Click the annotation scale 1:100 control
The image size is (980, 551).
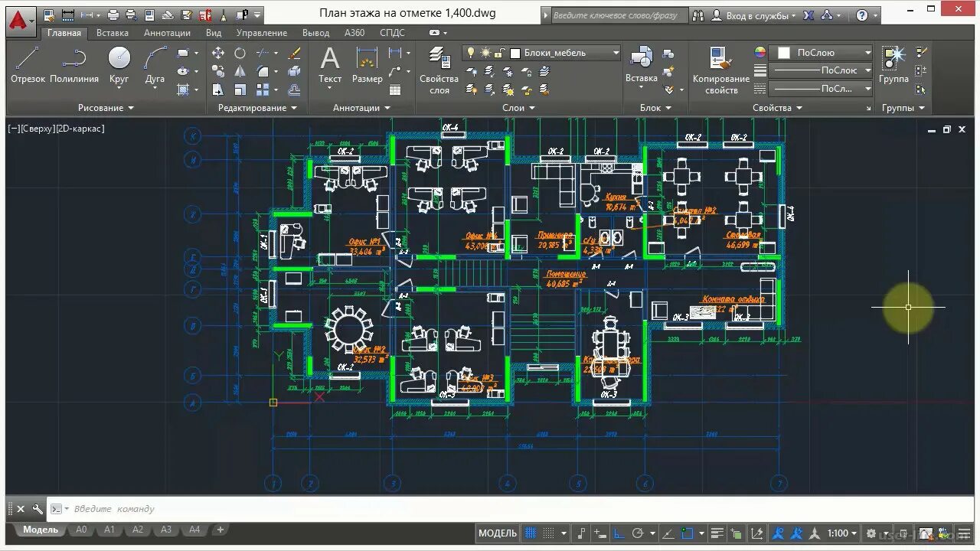pyautogui.click(x=842, y=533)
